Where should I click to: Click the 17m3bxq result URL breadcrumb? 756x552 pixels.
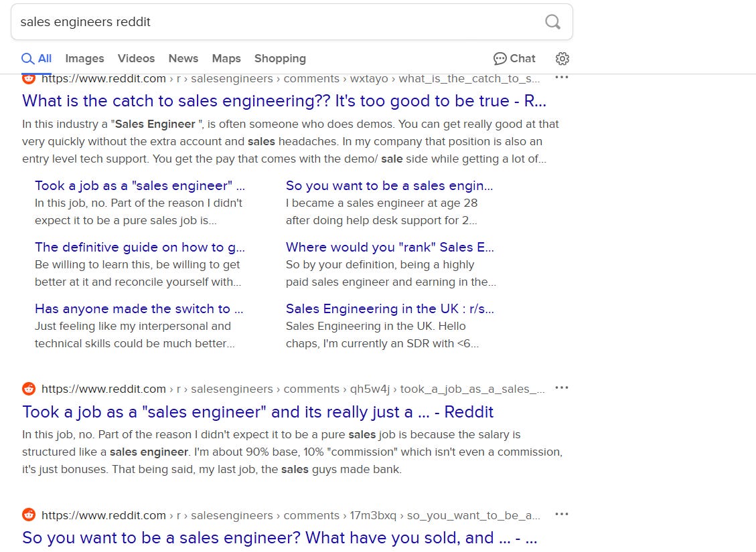click(x=291, y=515)
